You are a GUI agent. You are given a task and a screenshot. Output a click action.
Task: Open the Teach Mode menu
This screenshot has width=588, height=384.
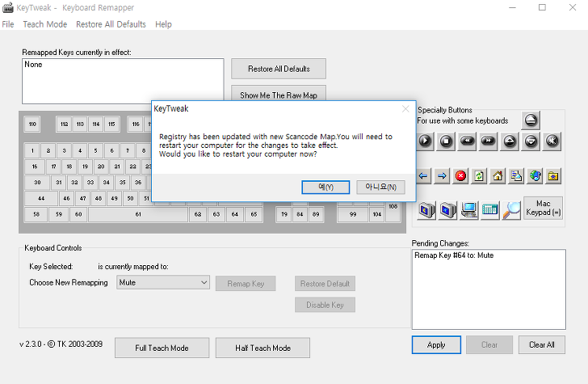point(45,24)
